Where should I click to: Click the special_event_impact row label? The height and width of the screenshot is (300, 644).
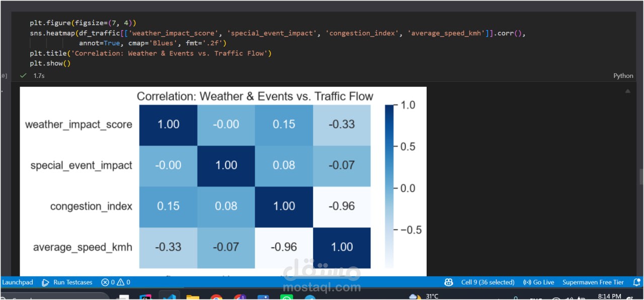[x=82, y=165]
